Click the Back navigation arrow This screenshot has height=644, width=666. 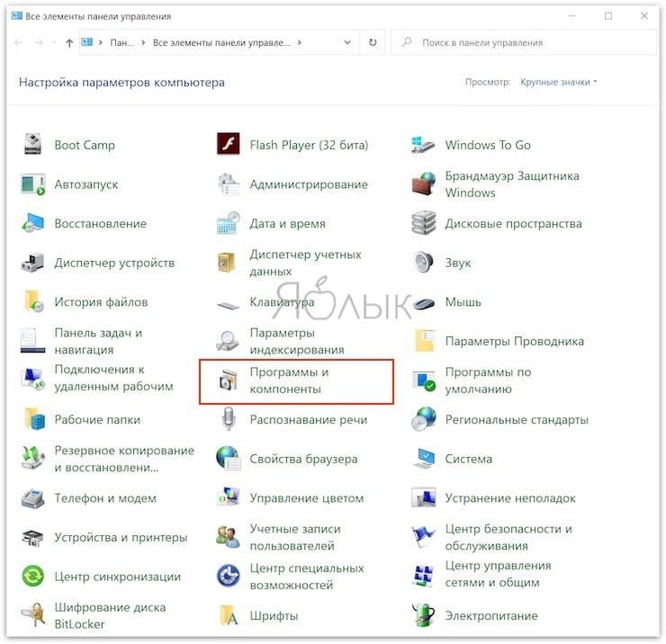[19, 42]
